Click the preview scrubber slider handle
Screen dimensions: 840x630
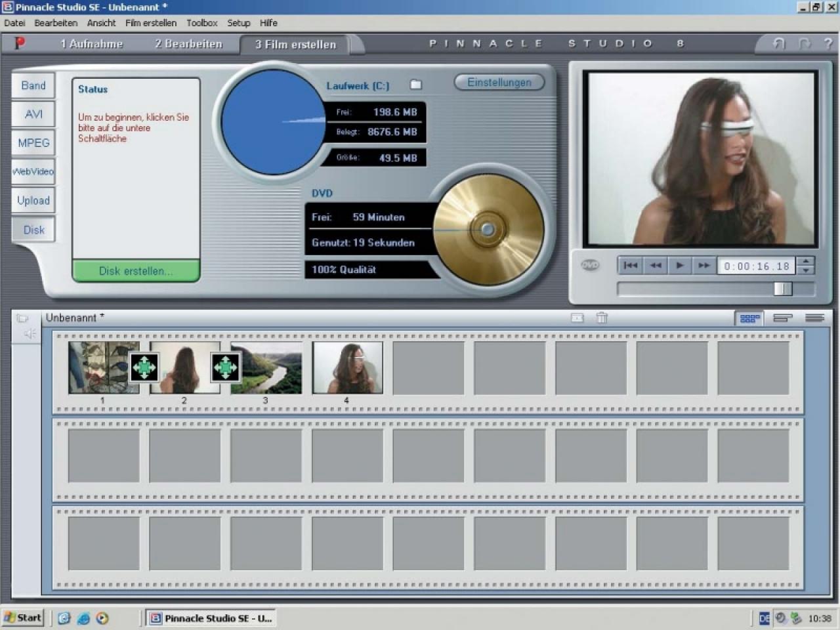pyautogui.click(x=782, y=289)
